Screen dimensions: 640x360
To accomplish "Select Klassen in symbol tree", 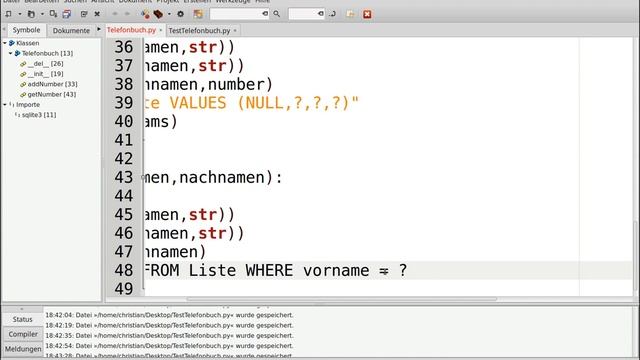I will pos(28,43).
